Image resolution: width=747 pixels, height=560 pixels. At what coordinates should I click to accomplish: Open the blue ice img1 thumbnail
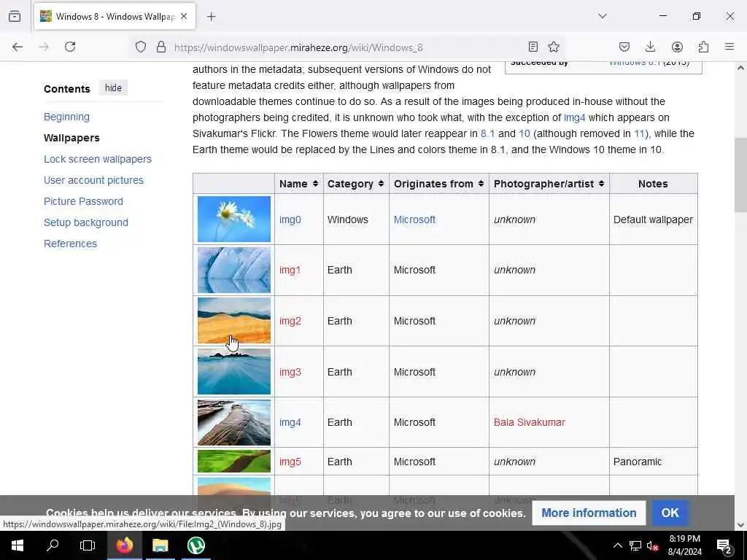[234, 270]
